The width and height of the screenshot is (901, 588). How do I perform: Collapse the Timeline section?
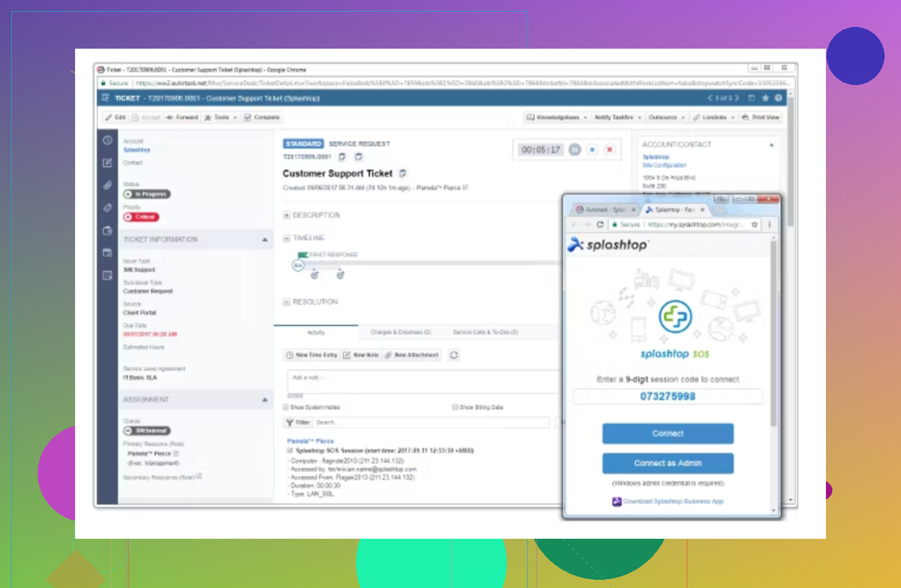coord(287,238)
